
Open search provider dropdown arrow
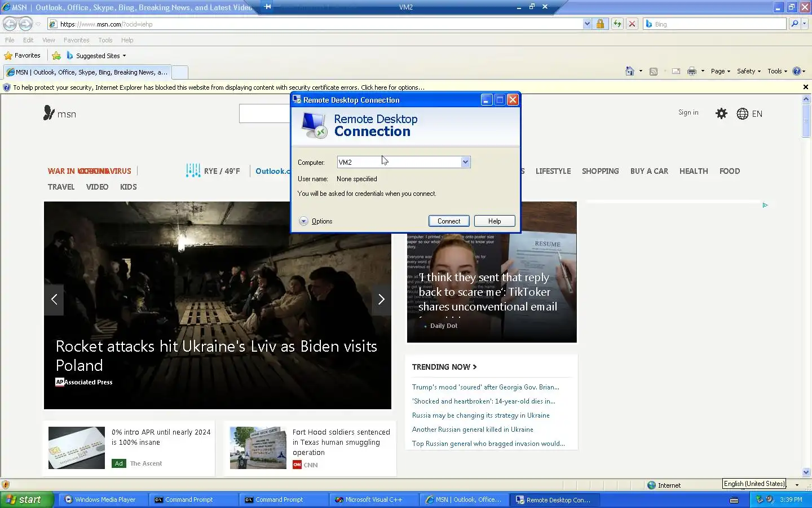pyautogui.click(x=805, y=24)
